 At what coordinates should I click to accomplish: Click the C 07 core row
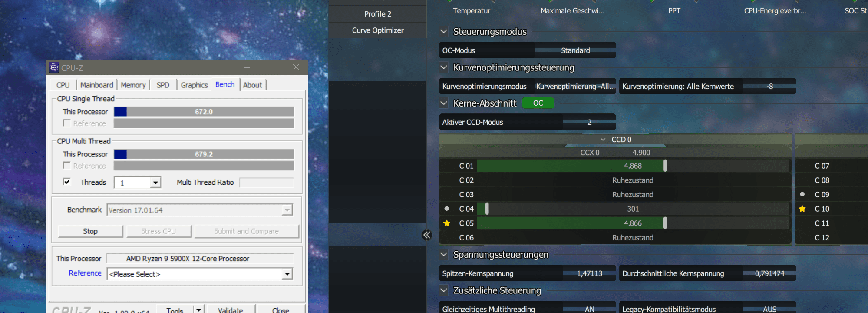coord(832,166)
